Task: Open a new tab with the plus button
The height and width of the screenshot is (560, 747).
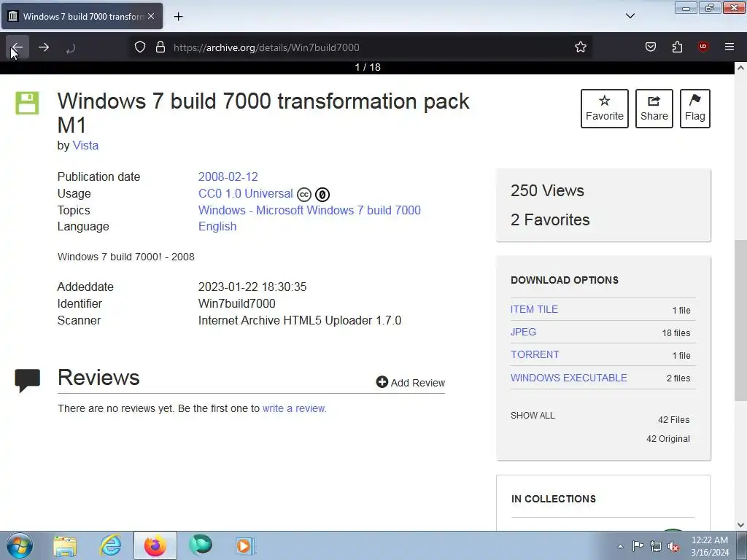Action: click(178, 17)
